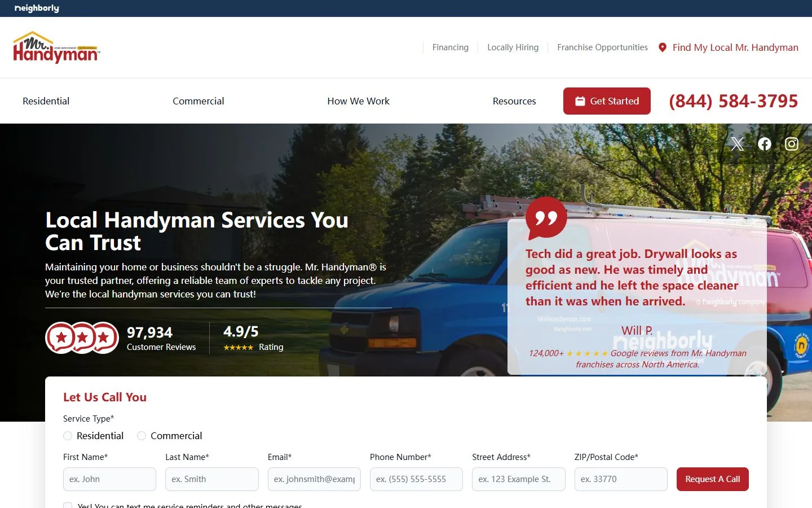Click the Let Us Call You heading

(x=105, y=397)
